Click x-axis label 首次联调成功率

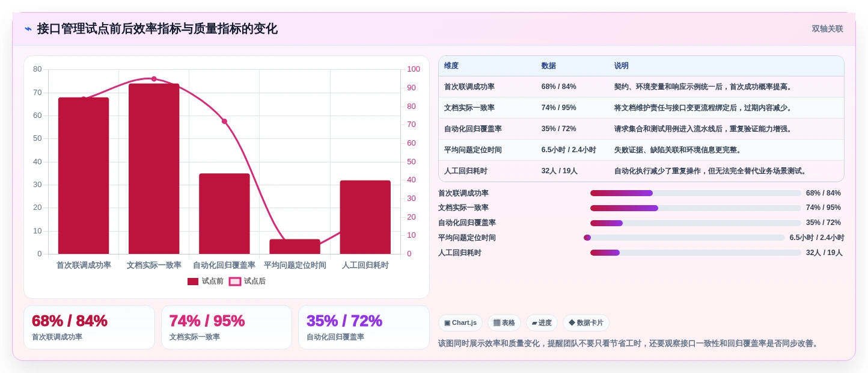(x=84, y=265)
